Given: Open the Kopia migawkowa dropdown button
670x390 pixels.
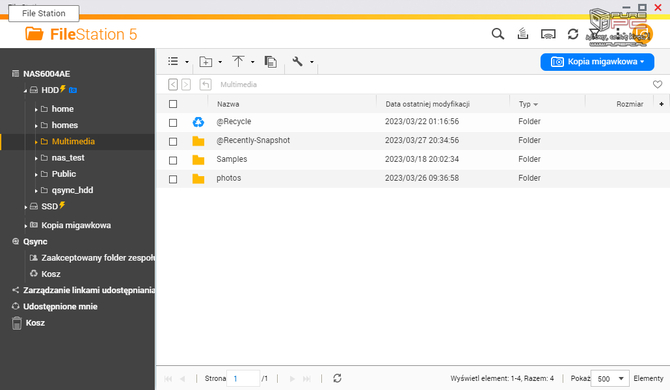Looking at the screenshot, I should click(x=597, y=62).
